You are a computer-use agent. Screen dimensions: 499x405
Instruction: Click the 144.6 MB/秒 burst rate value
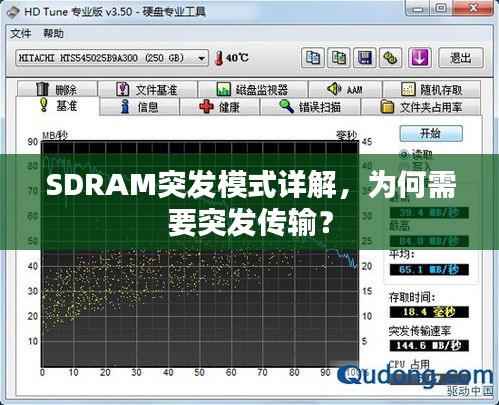pyautogui.click(x=429, y=345)
